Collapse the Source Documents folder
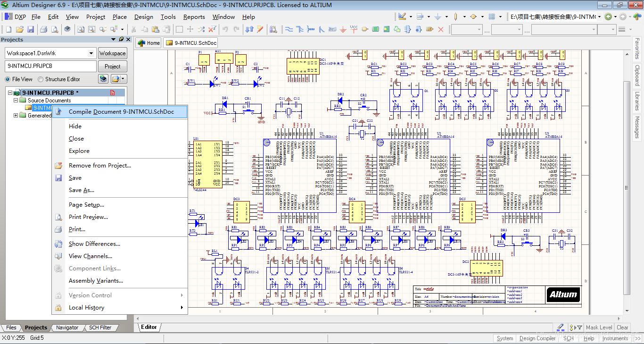 (x=16, y=100)
